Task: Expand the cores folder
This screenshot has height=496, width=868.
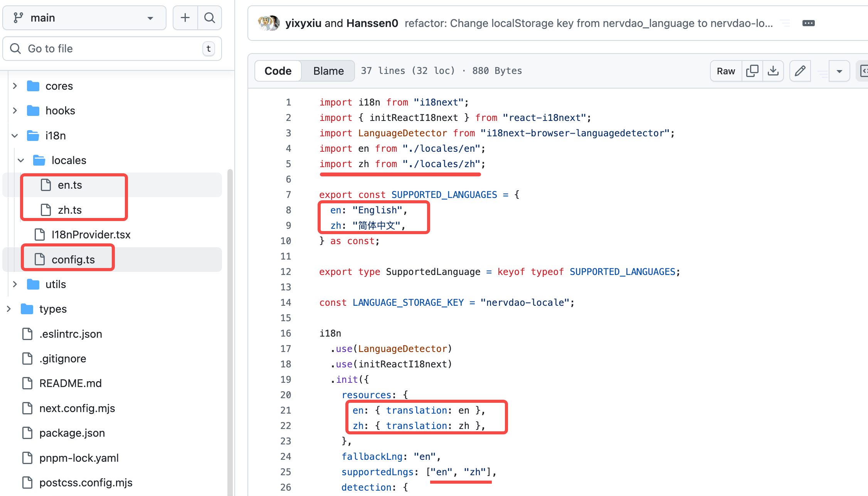Action: (x=15, y=86)
